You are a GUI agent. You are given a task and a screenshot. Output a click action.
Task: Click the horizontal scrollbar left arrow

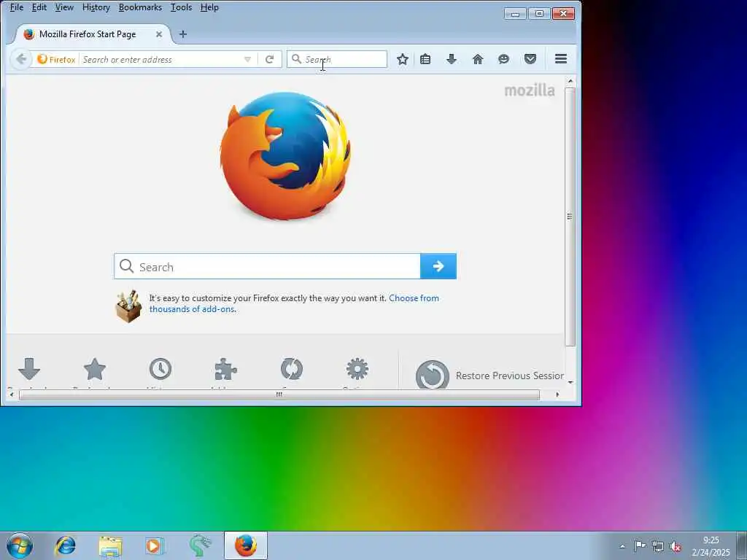(x=12, y=394)
